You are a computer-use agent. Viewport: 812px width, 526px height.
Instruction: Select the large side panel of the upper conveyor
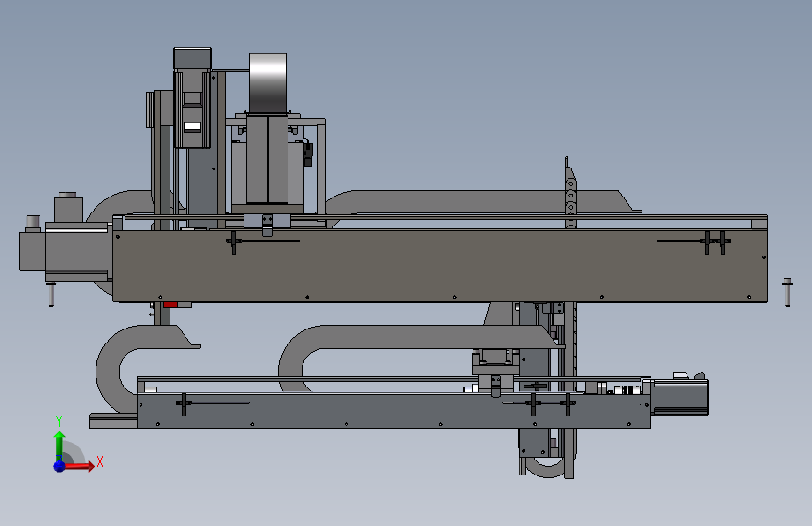tap(440, 266)
